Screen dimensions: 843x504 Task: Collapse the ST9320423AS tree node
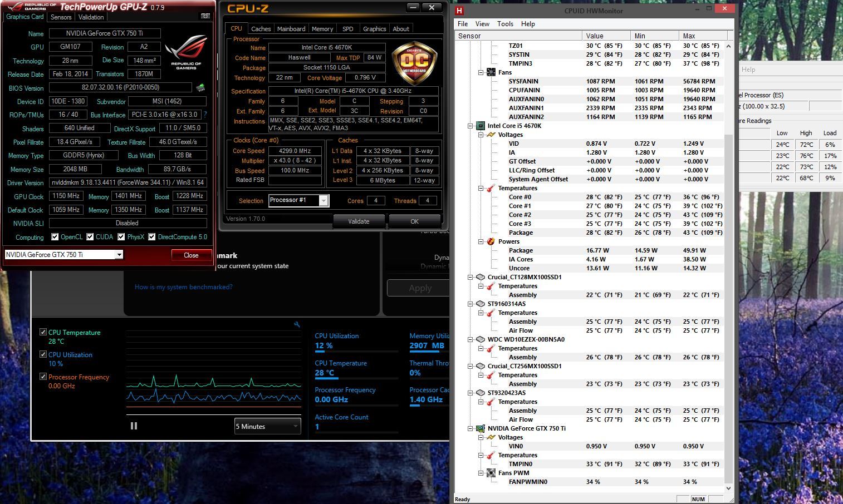tap(470, 393)
